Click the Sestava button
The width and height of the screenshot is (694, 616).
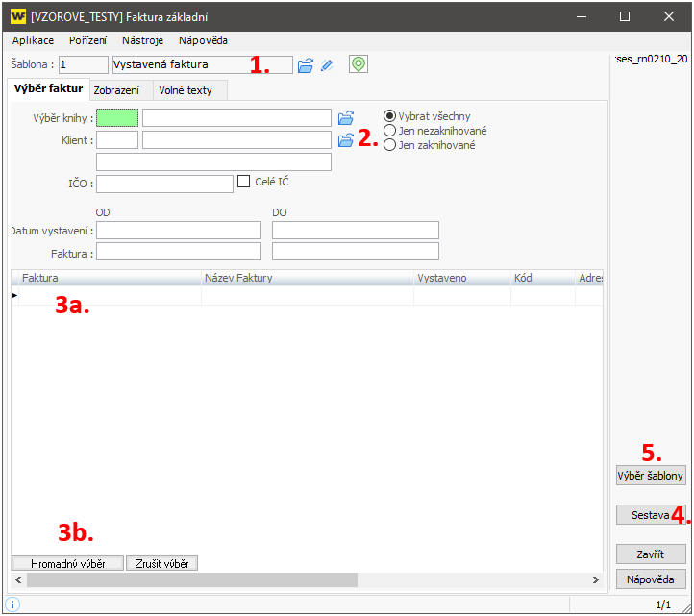pyautogui.click(x=651, y=515)
